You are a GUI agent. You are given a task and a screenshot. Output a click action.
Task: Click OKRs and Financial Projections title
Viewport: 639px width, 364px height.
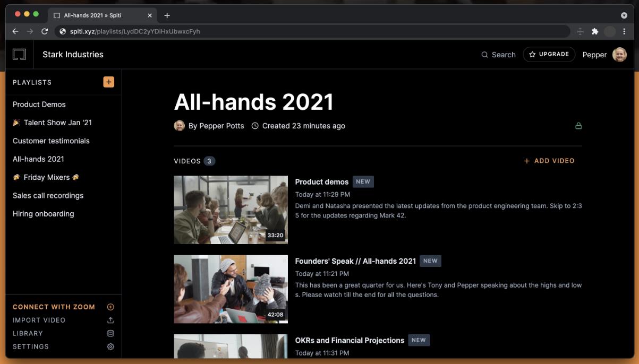click(350, 340)
